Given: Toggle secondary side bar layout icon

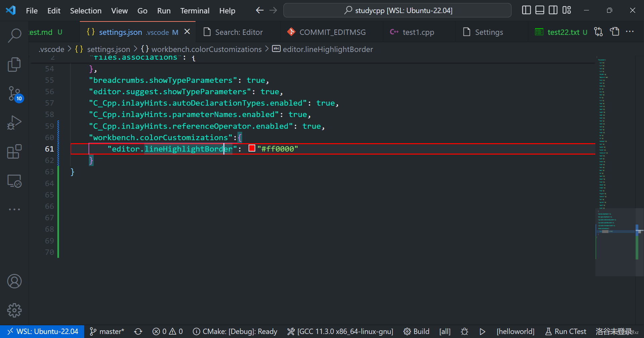Looking at the screenshot, I should (553, 10).
